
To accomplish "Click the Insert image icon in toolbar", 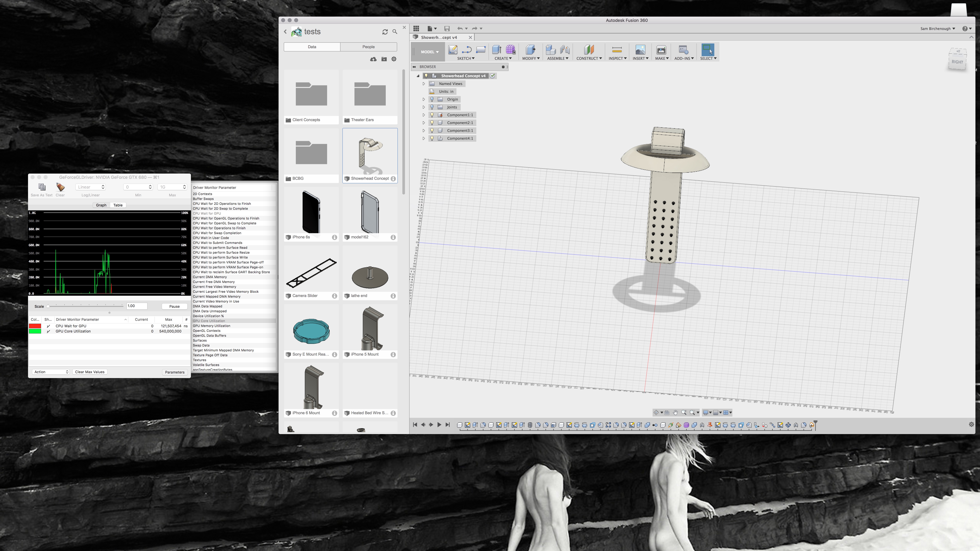I will tap(640, 50).
